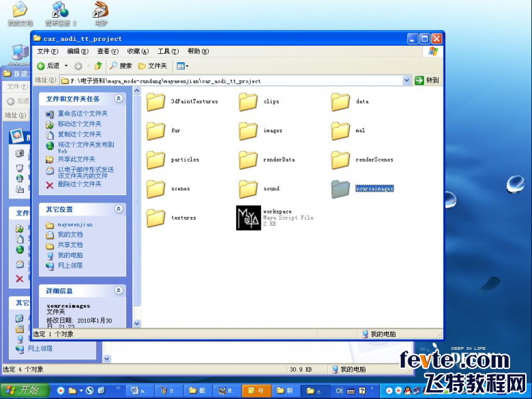Click the quick launch media player icon

coord(61,391)
